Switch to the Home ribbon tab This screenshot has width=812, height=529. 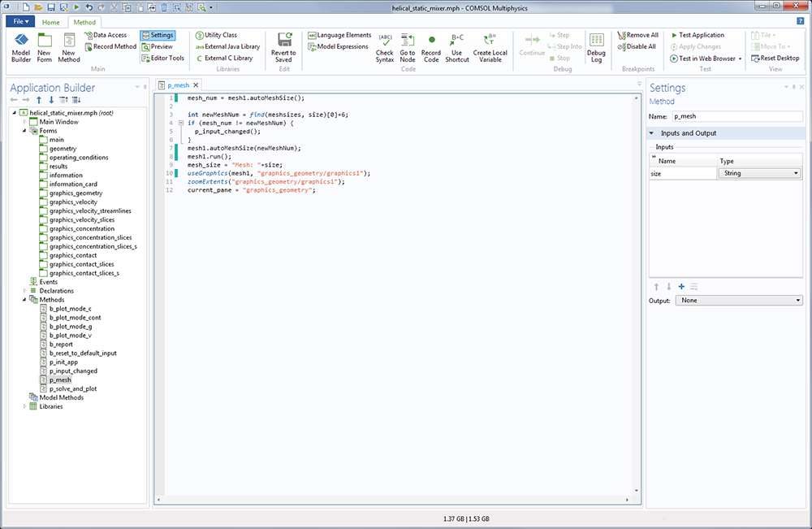click(50, 22)
